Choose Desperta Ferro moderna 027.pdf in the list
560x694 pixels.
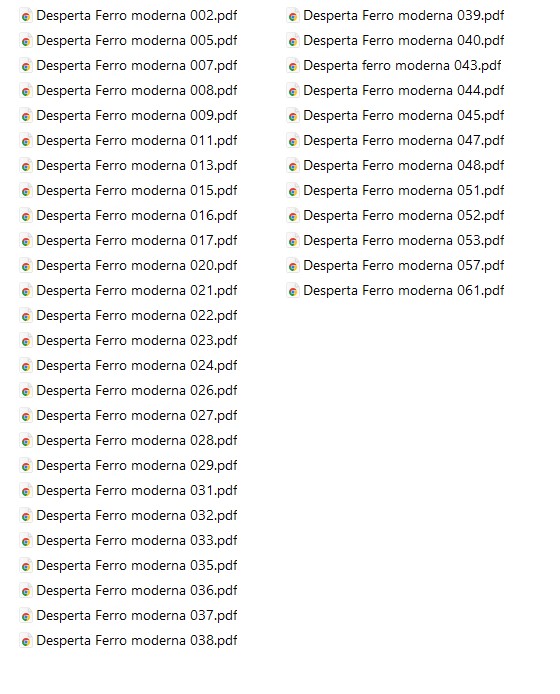point(137,416)
